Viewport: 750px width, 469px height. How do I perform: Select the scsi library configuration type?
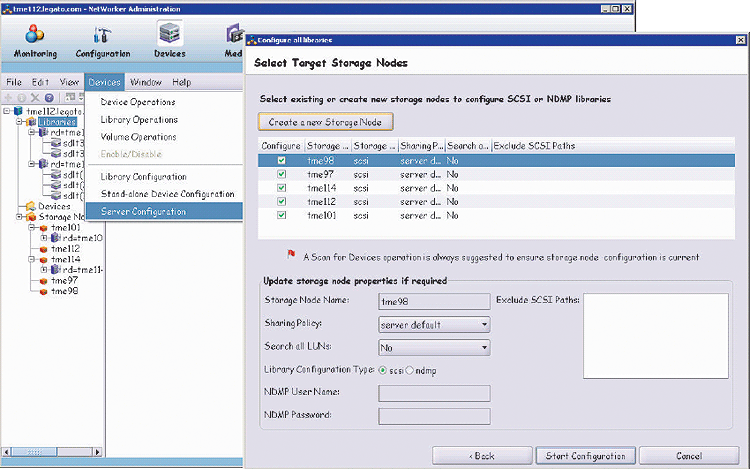pyautogui.click(x=383, y=370)
